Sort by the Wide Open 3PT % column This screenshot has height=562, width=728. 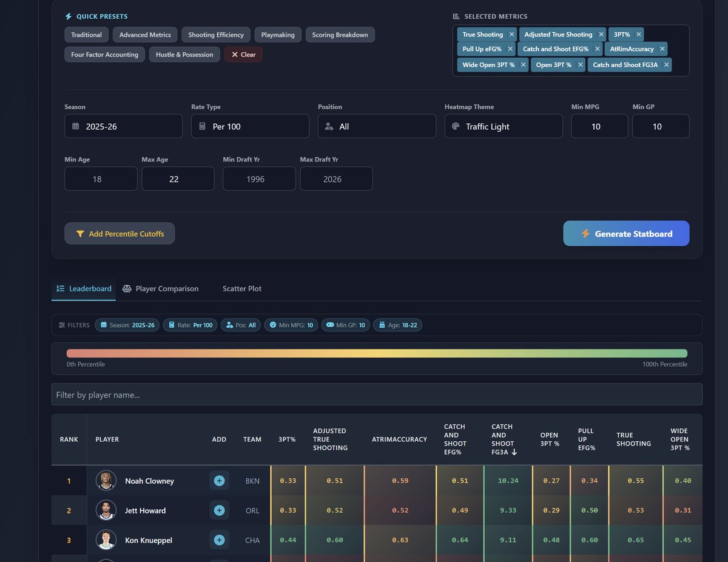click(x=682, y=439)
